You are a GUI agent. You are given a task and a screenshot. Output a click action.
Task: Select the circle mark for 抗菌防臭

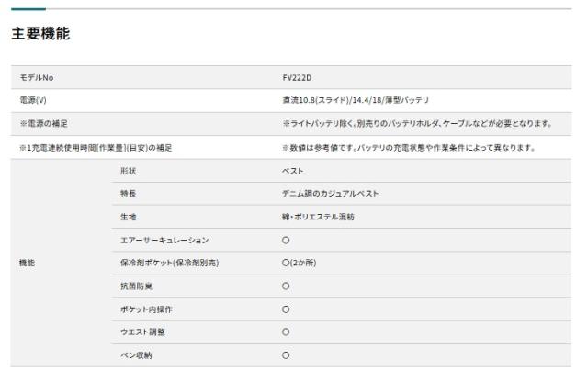(286, 287)
